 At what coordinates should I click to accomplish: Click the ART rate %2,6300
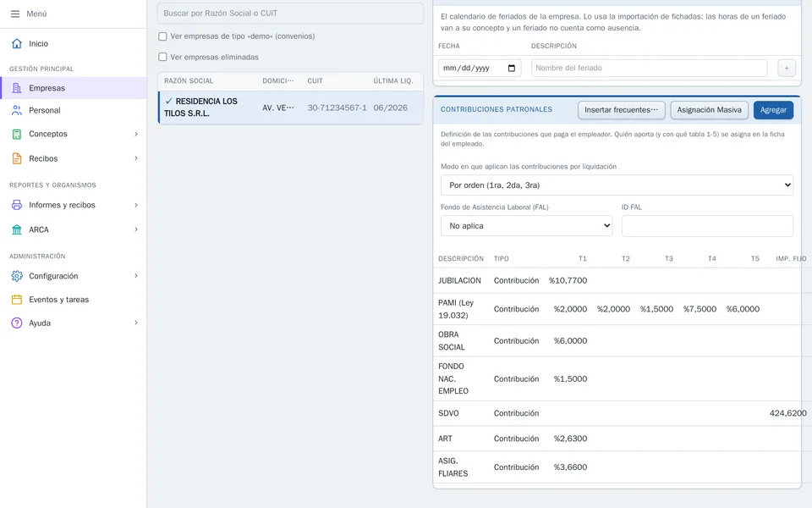570,439
